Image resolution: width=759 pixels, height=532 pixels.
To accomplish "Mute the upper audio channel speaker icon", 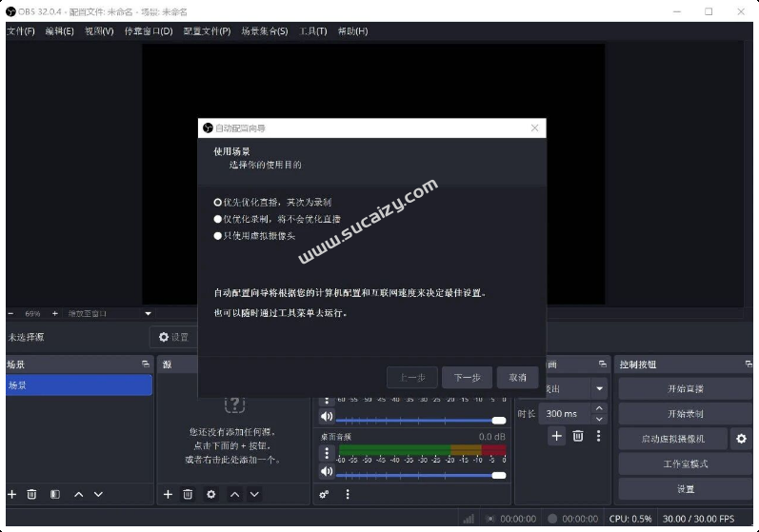I will 327,416.
